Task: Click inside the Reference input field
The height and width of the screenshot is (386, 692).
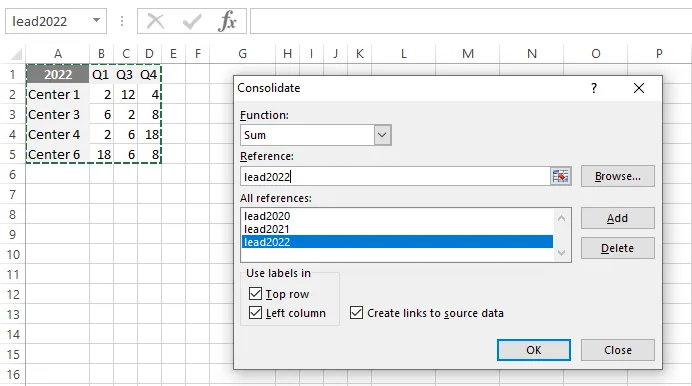Action: point(395,176)
